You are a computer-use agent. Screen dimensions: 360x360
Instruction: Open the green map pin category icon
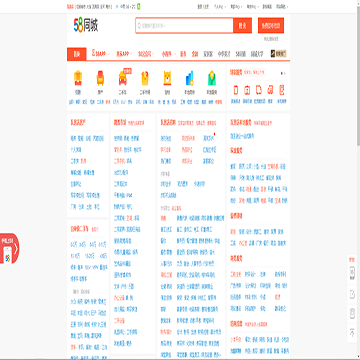point(212,78)
